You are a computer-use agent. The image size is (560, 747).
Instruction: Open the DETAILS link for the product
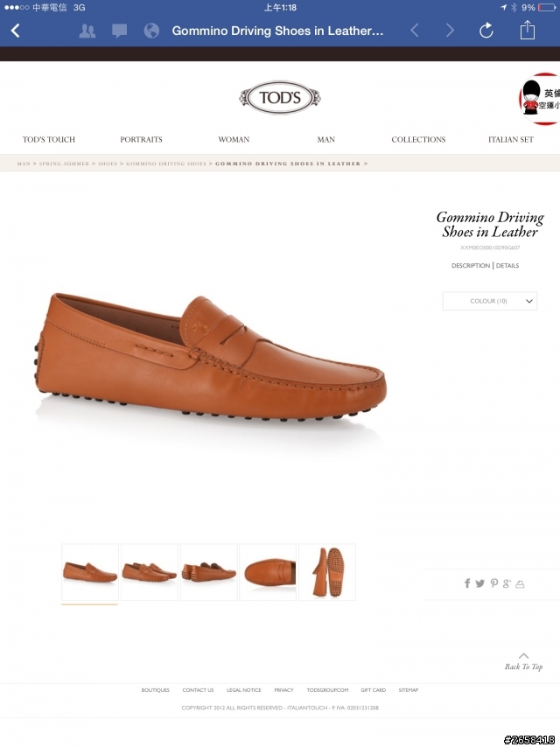point(507,265)
